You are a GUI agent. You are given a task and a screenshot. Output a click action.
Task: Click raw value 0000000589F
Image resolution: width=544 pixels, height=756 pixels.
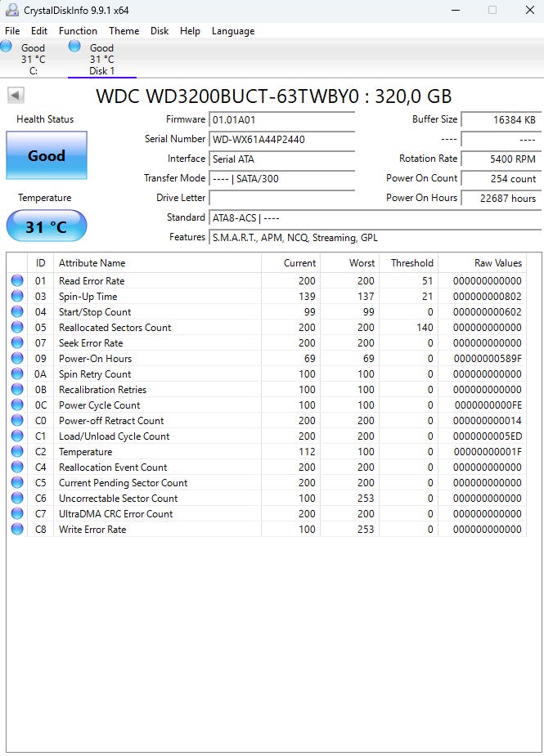pyautogui.click(x=488, y=358)
